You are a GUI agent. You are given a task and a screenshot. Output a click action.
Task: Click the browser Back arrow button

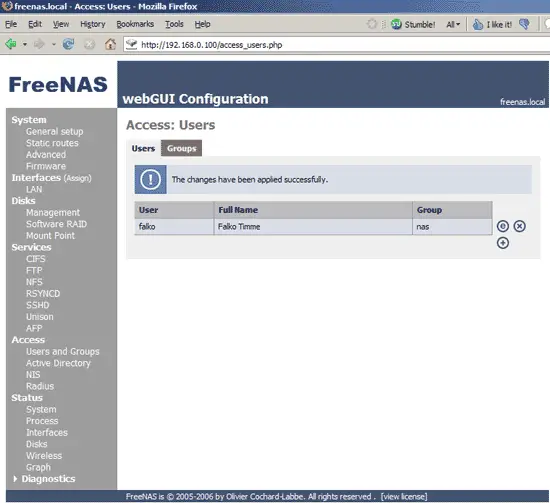pyautogui.click(x=11, y=44)
